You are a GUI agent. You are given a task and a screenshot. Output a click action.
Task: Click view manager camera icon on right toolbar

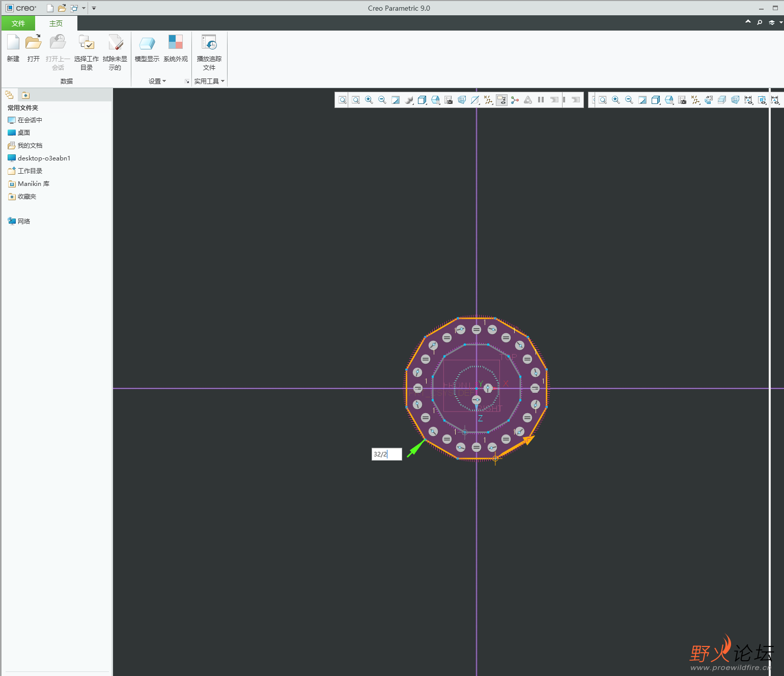coord(682,100)
